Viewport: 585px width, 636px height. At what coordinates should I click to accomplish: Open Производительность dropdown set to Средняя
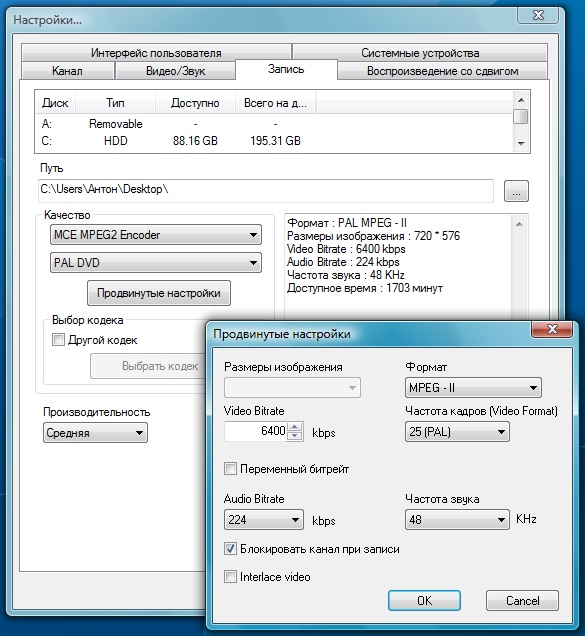coord(95,433)
